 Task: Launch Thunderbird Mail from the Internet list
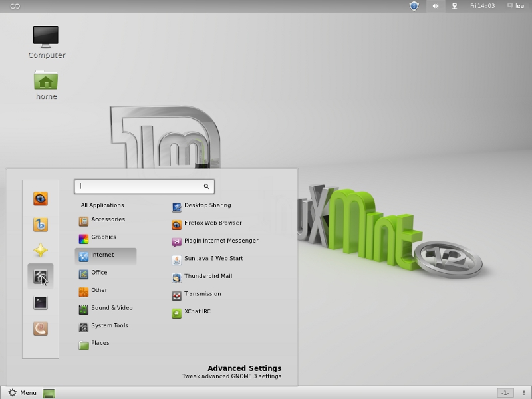[x=207, y=276]
